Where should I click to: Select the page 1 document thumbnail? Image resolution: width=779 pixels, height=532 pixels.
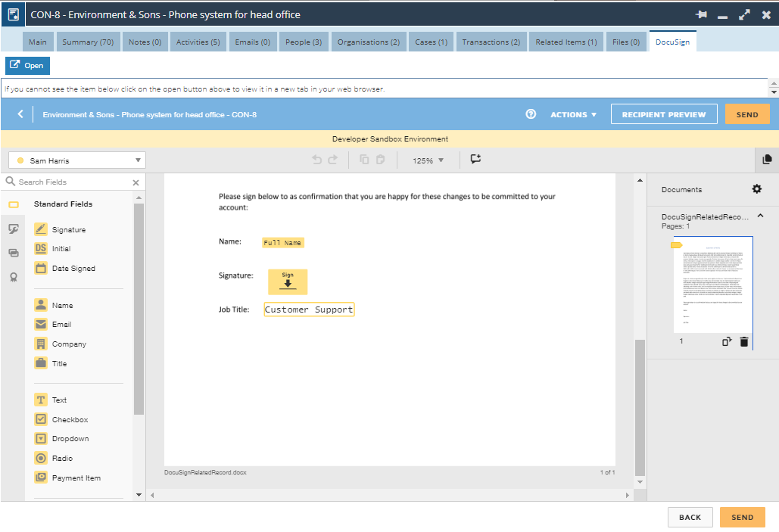coord(713,284)
